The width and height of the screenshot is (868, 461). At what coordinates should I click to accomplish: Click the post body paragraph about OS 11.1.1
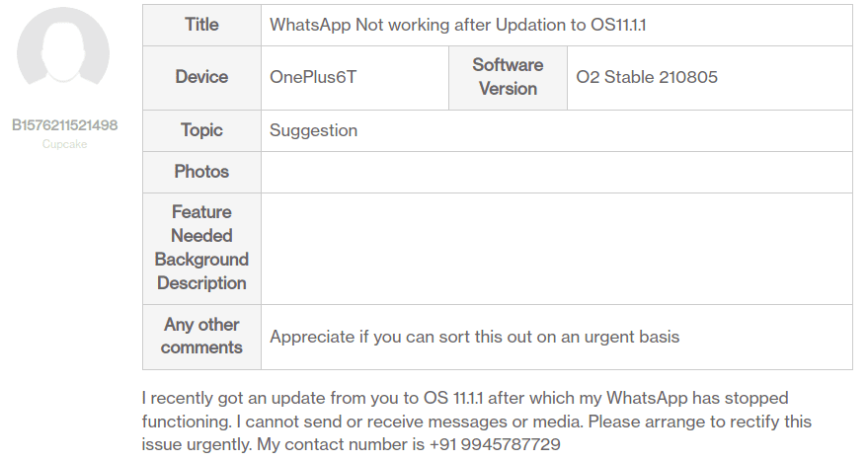click(477, 422)
